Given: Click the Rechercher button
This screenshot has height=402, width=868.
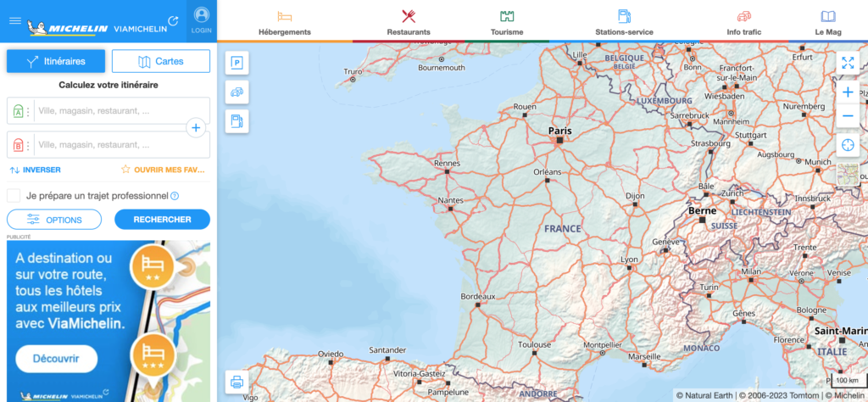Looking at the screenshot, I should tap(162, 220).
